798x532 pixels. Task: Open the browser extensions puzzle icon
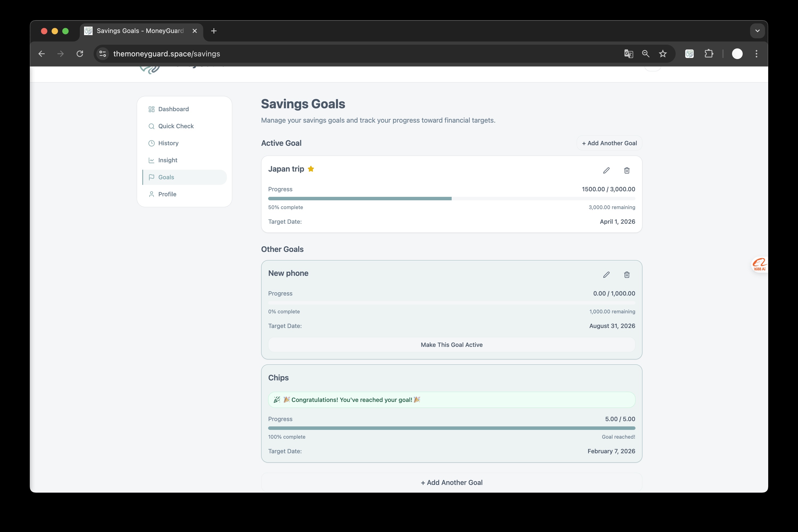[x=709, y=54]
